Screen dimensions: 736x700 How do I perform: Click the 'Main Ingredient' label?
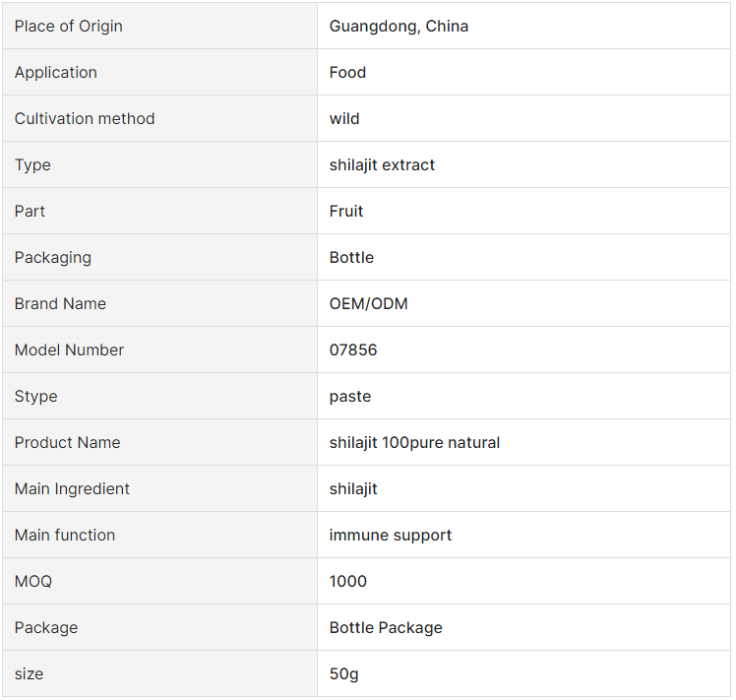(x=72, y=488)
